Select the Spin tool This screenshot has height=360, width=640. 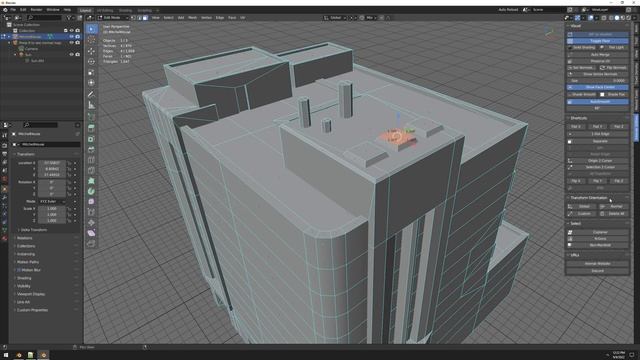[x=91, y=191]
